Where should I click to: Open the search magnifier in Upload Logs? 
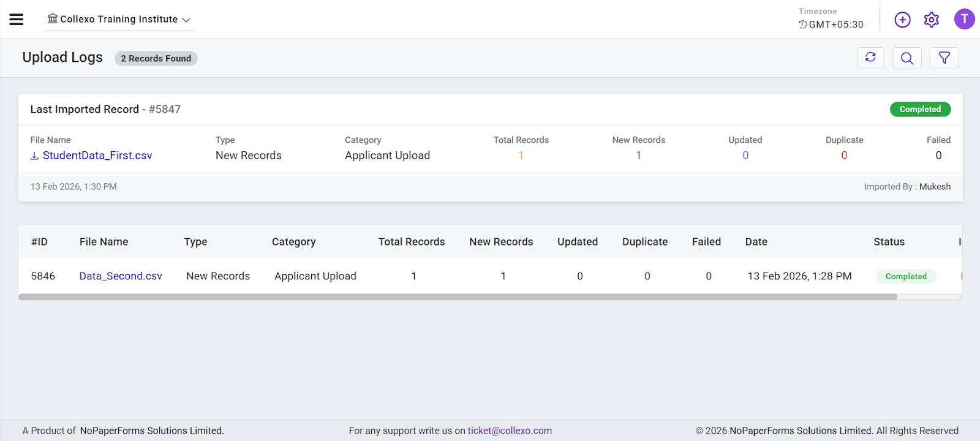point(907,58)
